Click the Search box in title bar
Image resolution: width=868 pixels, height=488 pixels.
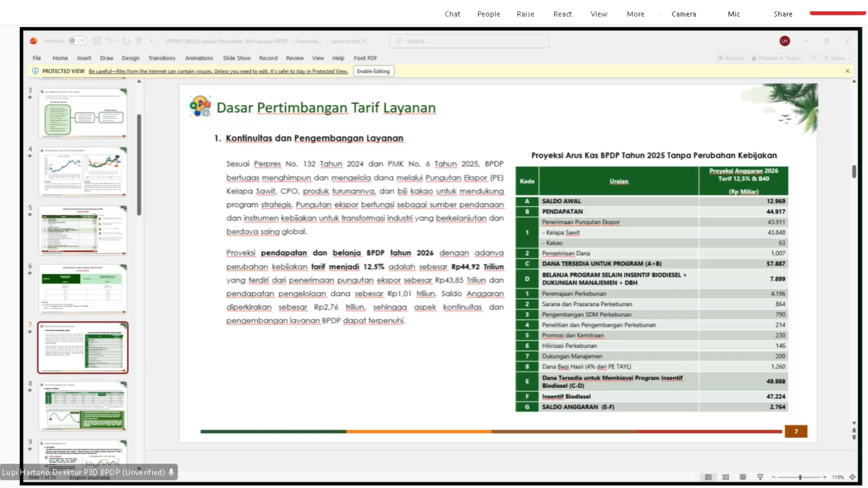coord(469,41)
